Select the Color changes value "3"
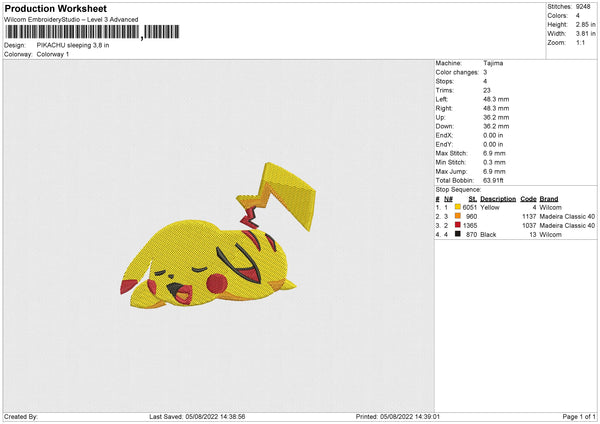 [485, 72]
